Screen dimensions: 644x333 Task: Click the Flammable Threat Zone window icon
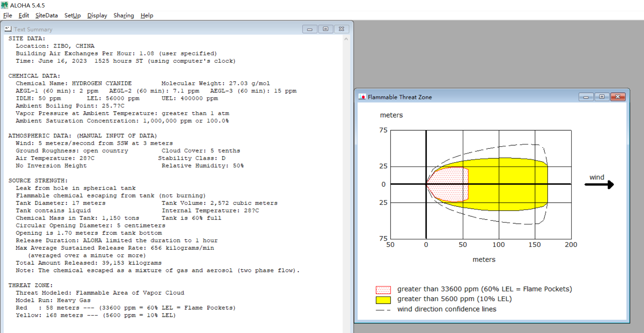point(362,97)
